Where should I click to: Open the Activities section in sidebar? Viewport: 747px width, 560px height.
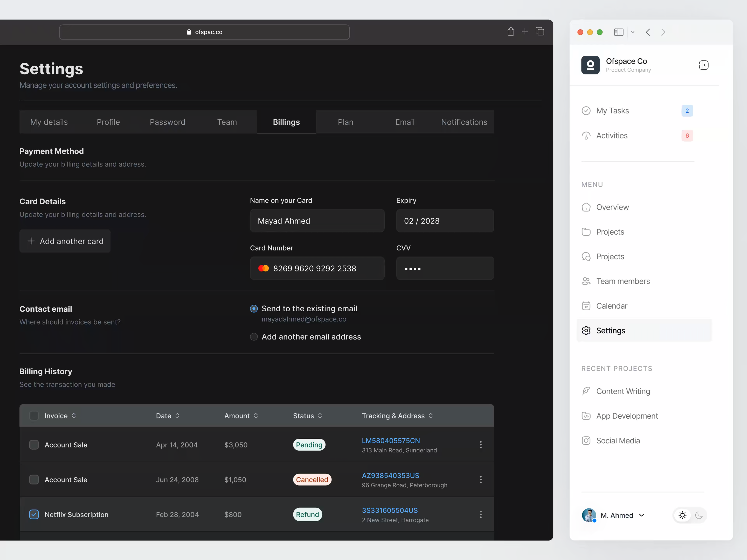(611, 135)
